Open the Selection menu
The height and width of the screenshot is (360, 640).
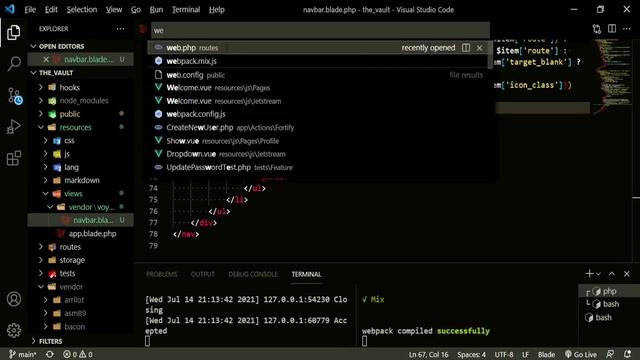pyautogui.click(x=82, y=9)
